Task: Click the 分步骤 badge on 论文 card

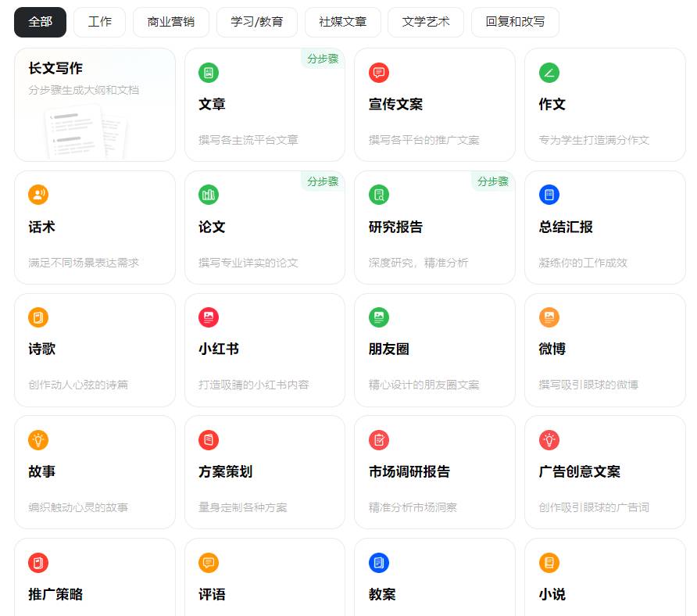Action: pyautogui.click(x=323, y=181)
